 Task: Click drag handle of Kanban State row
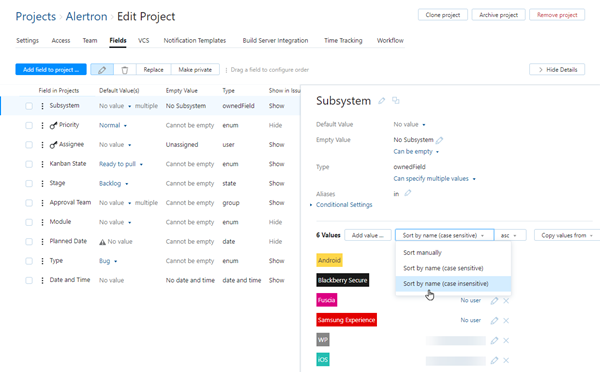(x=42, y=164)
